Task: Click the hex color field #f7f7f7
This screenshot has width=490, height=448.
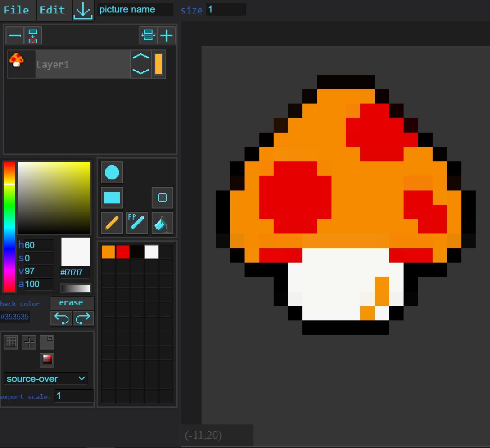Action: [75, 272]
